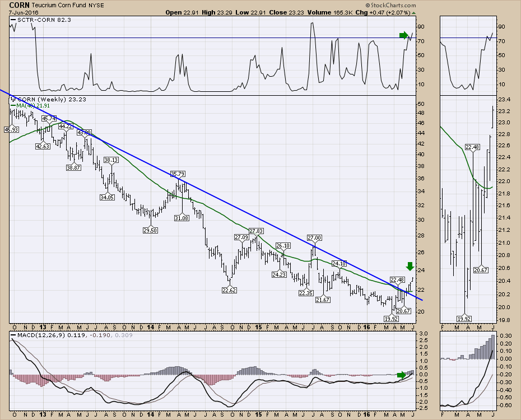Click the 44.22 peak price label

[66, 126]
